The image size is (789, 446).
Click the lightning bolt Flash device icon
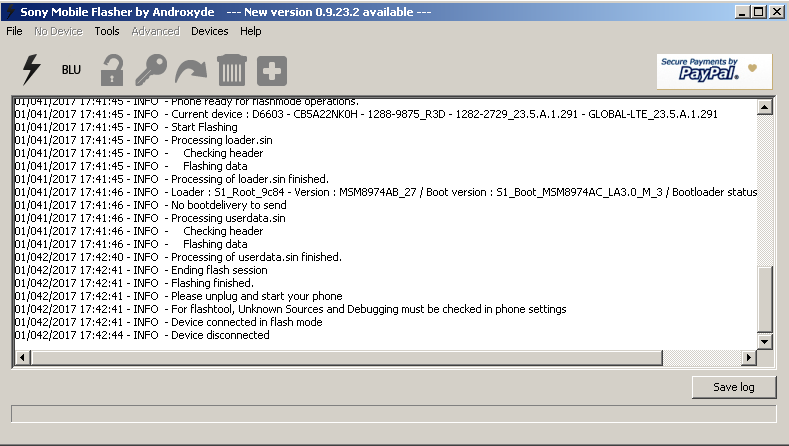(x=31, y=69)
